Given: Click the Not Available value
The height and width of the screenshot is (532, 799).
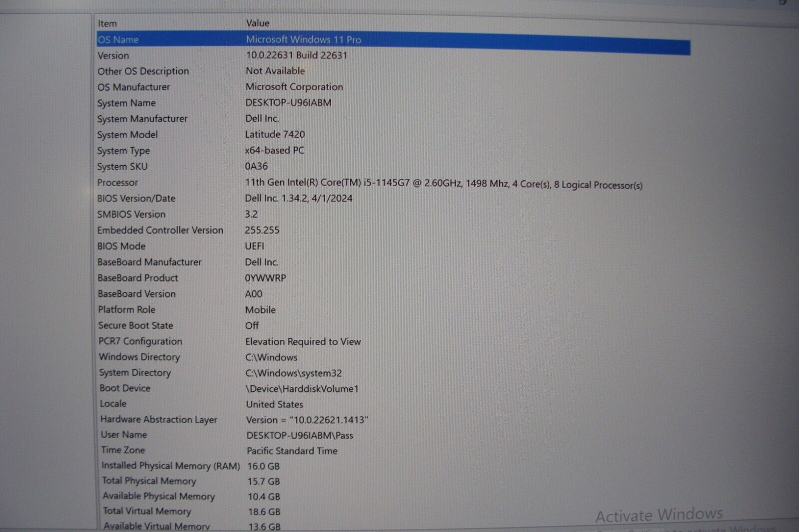Looking at the screenshot, I should 275,71.
